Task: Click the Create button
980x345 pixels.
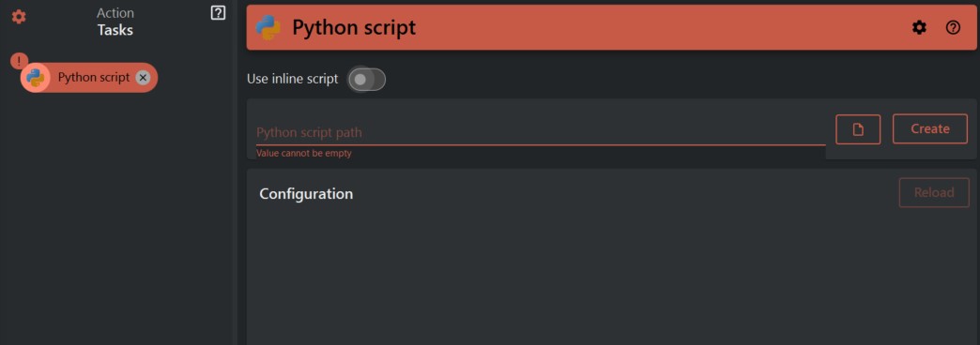Action: [930, 129]
